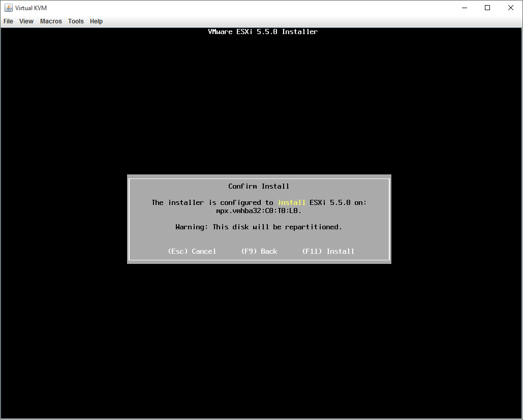Open the Macros menu

[51, 21]
